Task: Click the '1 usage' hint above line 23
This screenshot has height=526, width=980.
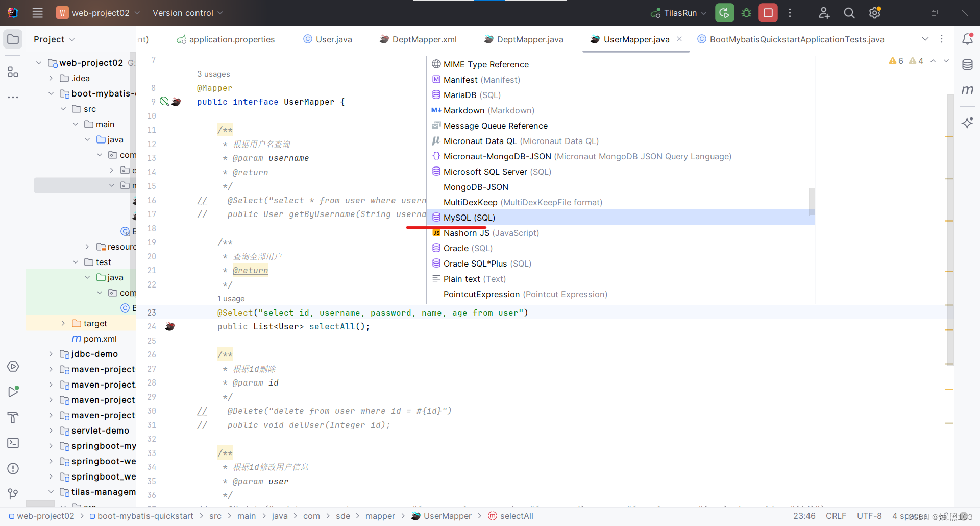Action: point(231,299)
